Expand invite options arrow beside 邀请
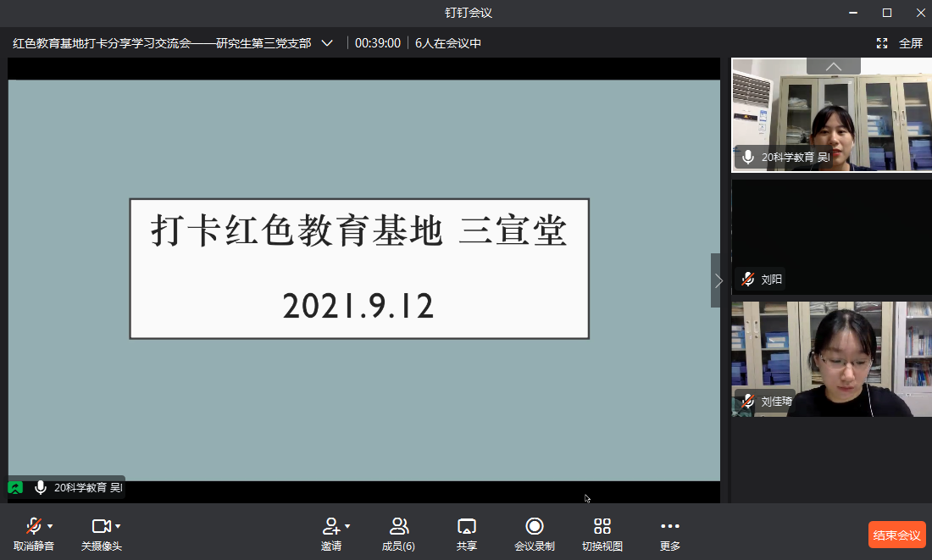Image resolution: width=932 pixels, height=560 pixels. 347,526
